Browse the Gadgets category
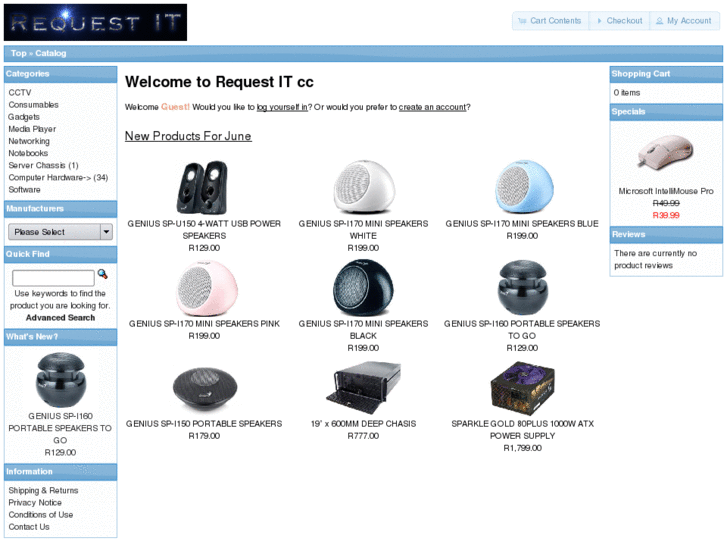This screenshot has width=727, height=545. pos(24,117)
